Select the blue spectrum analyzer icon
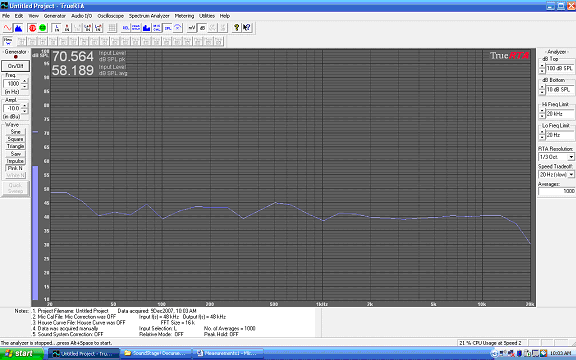The width and height of the screenshot is (576, 360). click(x=18, y=28)
